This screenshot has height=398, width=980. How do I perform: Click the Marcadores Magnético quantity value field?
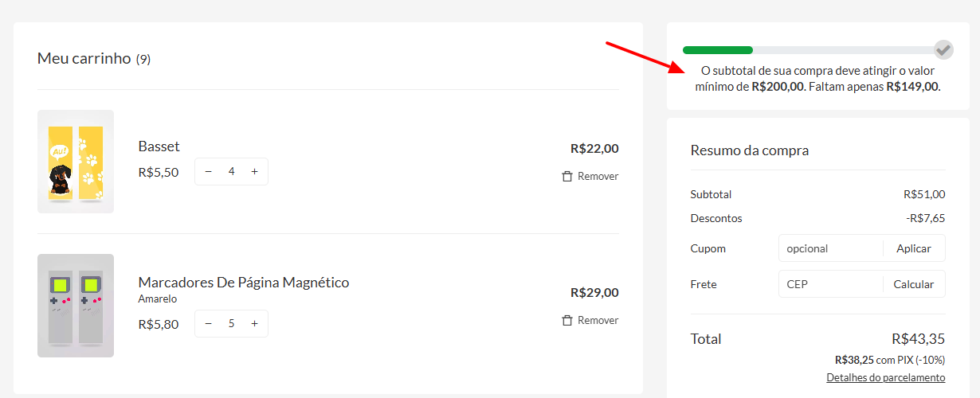(x=231, y=323)
